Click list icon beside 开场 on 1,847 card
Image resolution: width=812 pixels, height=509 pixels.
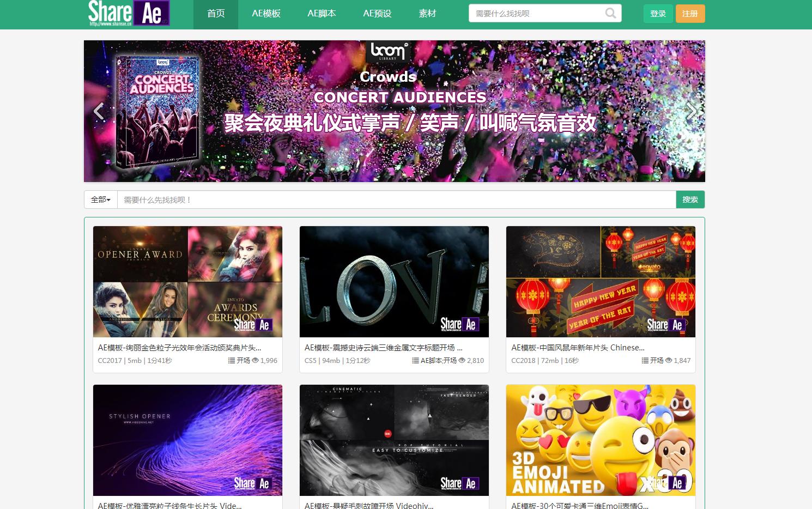click(x=645, y=361)
